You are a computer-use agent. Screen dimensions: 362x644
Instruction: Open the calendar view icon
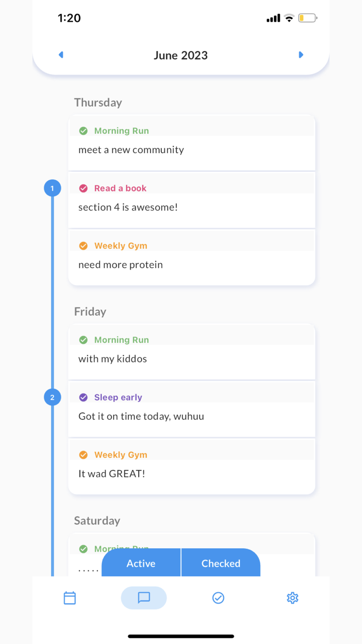click(x=70, y=597)
